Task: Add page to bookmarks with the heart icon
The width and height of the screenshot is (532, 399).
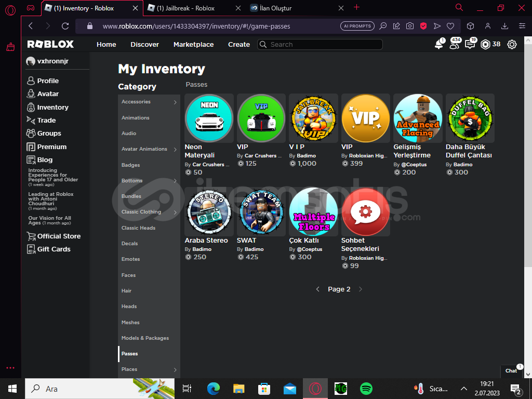Action: tap(450, 26)
